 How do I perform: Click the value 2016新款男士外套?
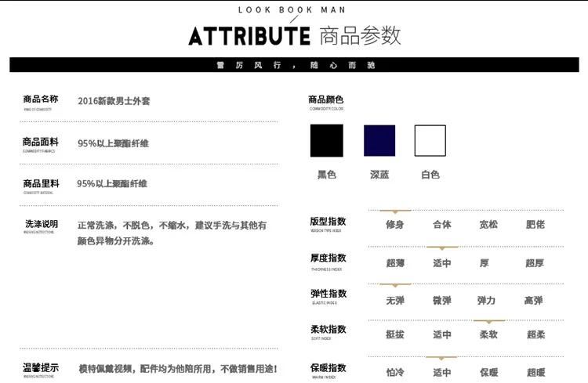point(114,101)
